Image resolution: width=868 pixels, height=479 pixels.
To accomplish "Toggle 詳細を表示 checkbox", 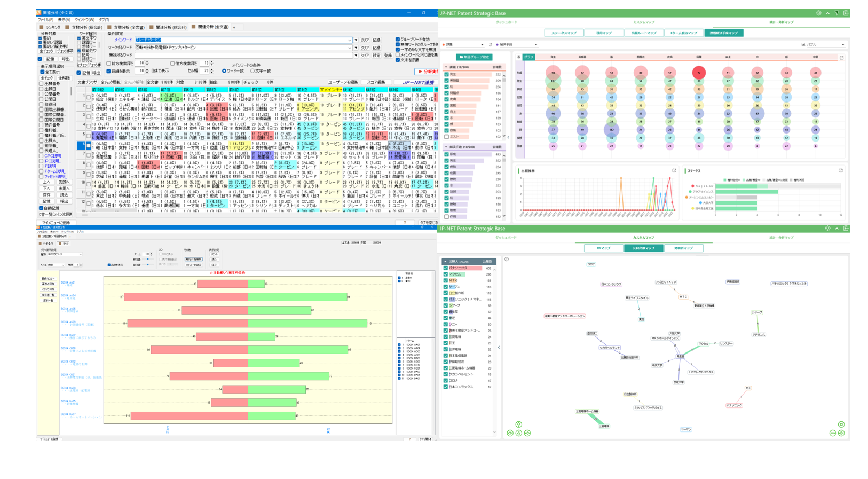I will pos(109,71).
